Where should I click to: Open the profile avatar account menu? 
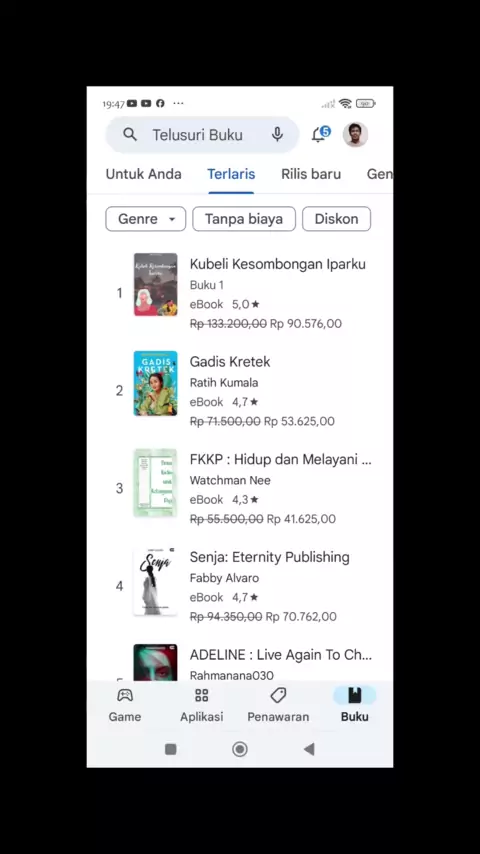(355, 135)
